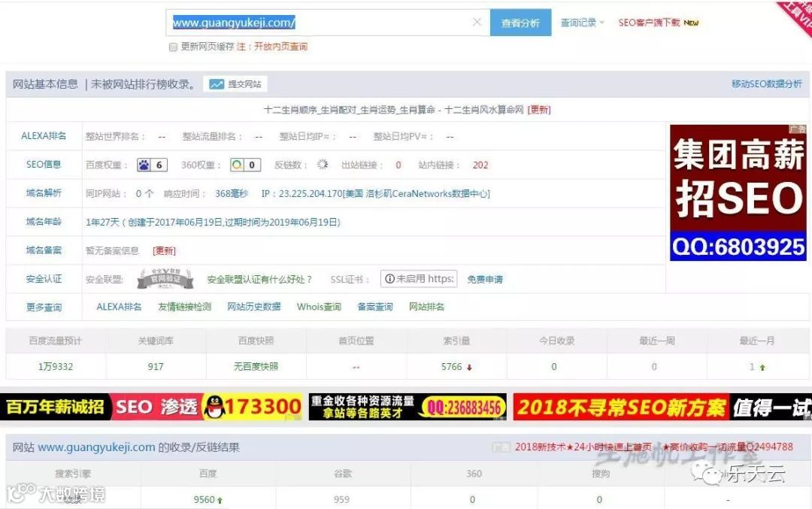The image size is (812, 509).
Task: Open Whois查询 link
Action: tap(319, 307)
